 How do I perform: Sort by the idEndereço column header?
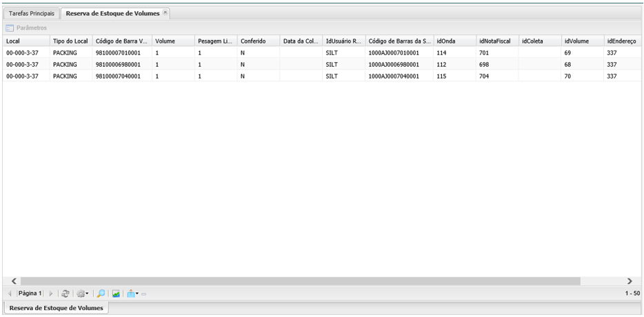[622, 41]
